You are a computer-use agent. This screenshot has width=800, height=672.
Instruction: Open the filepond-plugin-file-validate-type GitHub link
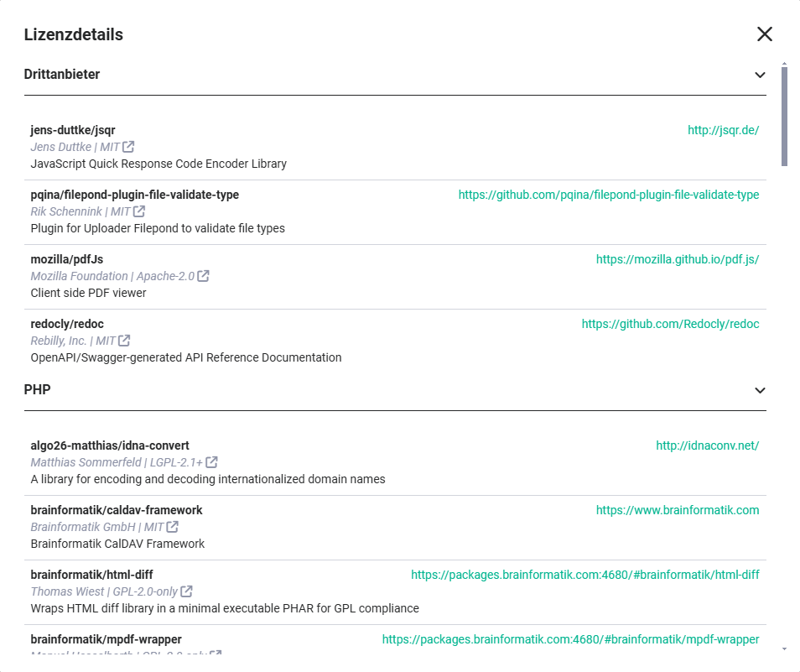click(609, 195)
